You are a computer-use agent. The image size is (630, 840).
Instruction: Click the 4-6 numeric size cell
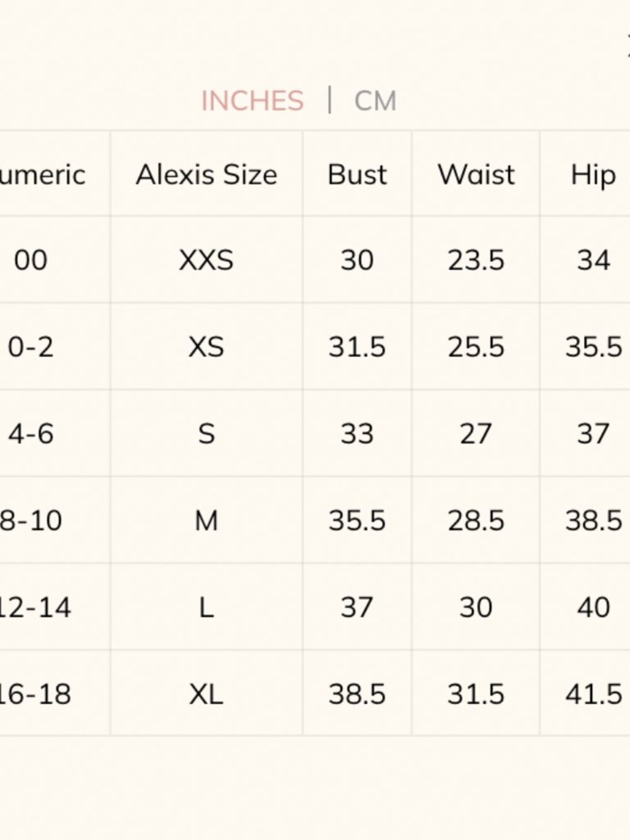pyautogui.click(x=30, y=434)
